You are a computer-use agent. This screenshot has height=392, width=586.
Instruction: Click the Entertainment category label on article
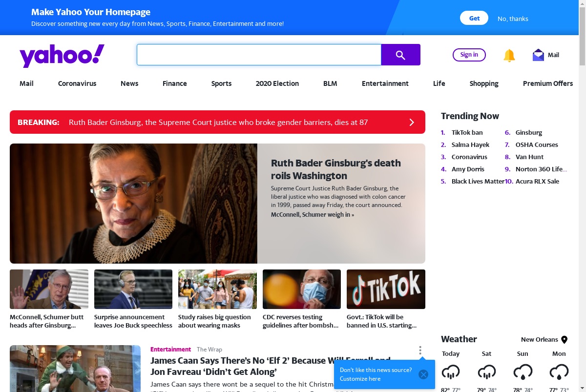(x=170, y=350)
